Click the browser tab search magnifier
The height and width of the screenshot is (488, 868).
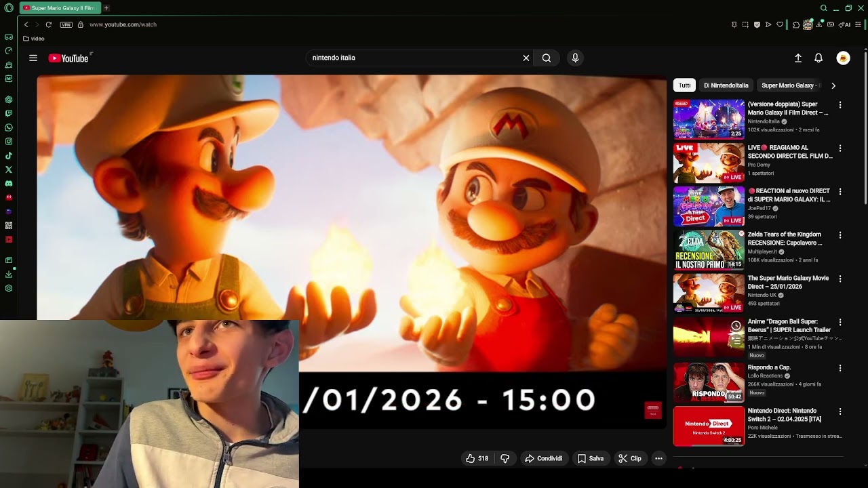(x=824, y=8)
